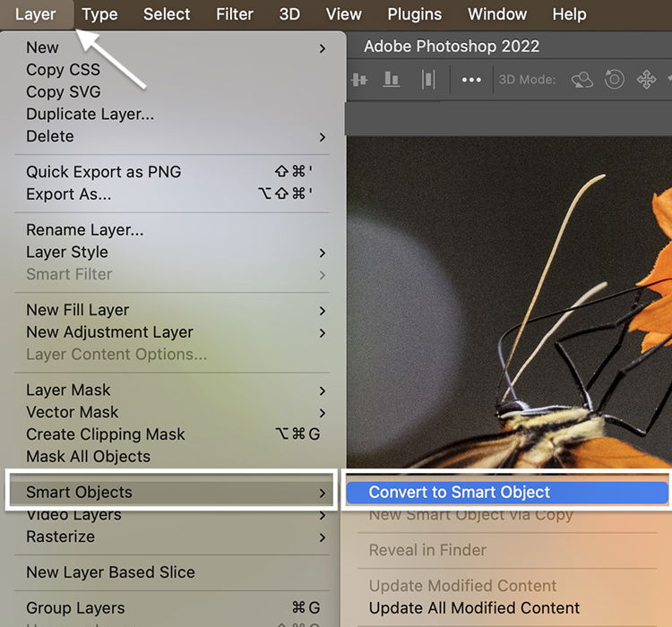
Task: Expand the New submenu arrow
Action: 323,47
